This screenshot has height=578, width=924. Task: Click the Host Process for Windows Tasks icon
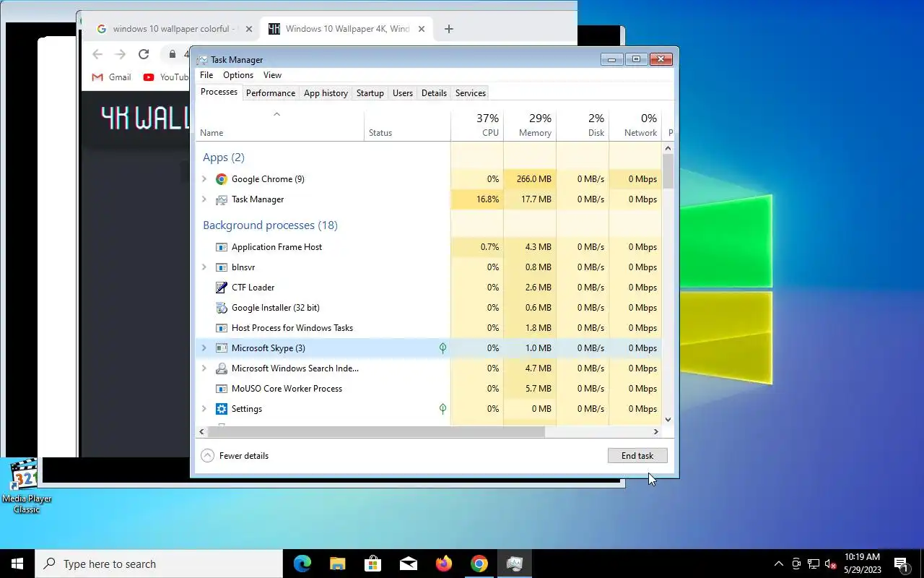pyautogui.click(x=222, y=328)
